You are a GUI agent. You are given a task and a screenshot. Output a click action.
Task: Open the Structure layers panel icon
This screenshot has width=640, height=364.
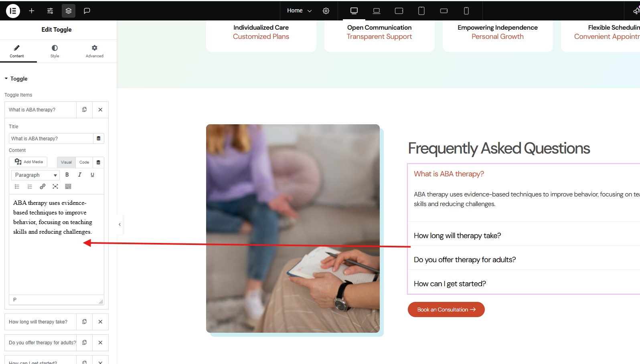(69, 11)
